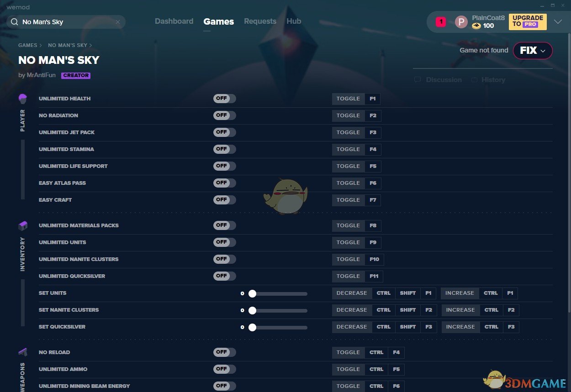The height and width of the screenshot is (392, 571).
Task: Turn on Unlimited Life Support
Action: click(x=225, y=166)
